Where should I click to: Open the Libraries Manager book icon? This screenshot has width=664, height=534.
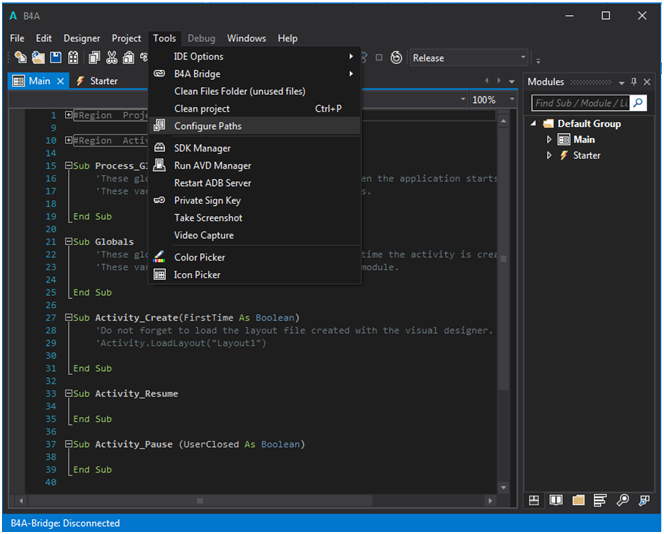point(556,500)
